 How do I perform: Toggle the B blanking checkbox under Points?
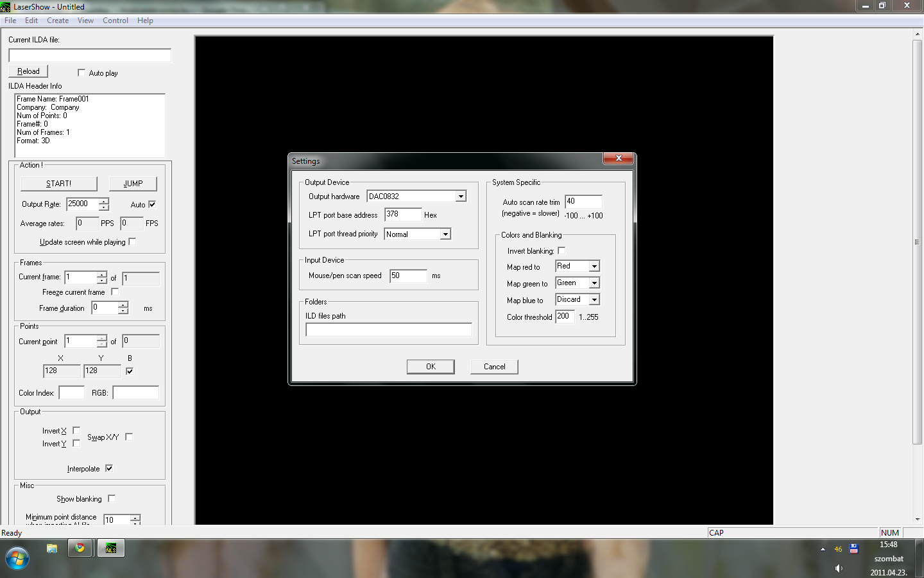tap(130, 371)
